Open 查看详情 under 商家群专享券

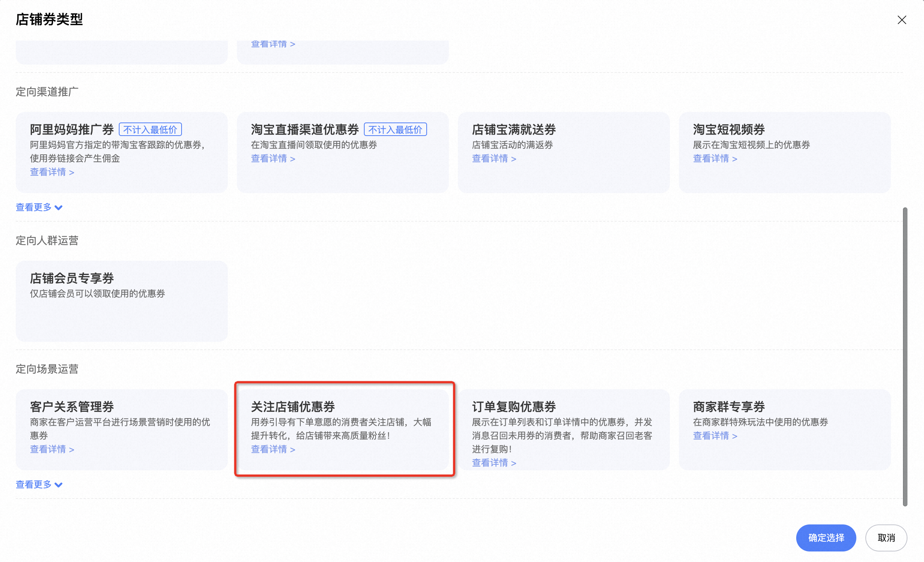coord(715,436)
